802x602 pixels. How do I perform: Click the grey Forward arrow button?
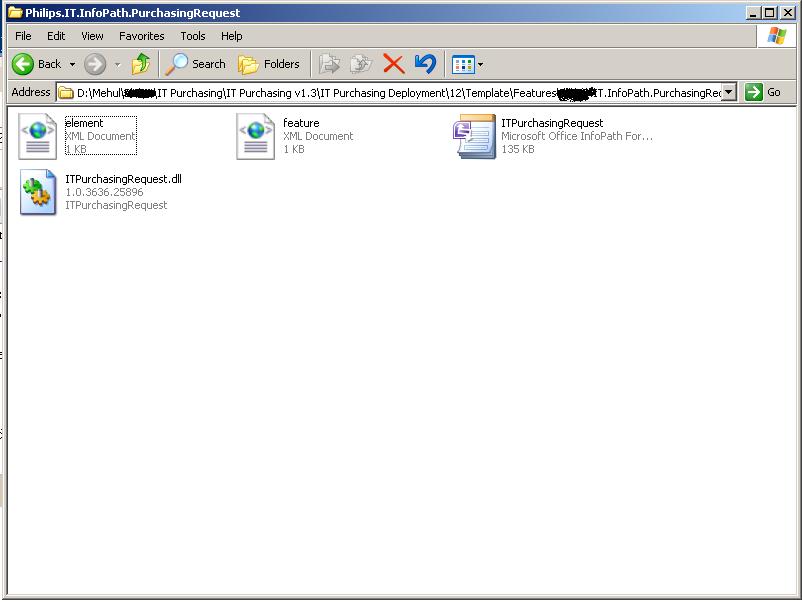(95, 64)
